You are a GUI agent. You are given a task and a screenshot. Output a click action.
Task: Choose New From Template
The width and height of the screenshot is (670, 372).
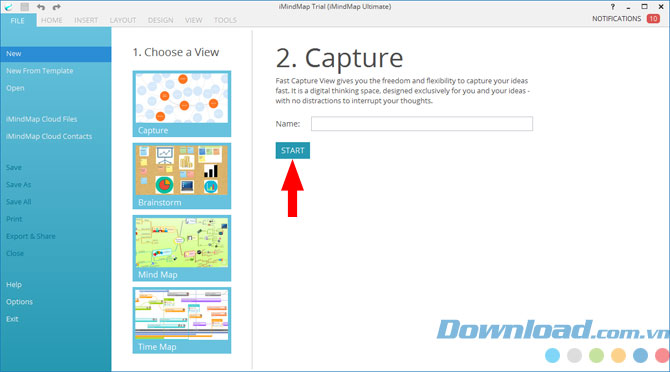(39, 71)
